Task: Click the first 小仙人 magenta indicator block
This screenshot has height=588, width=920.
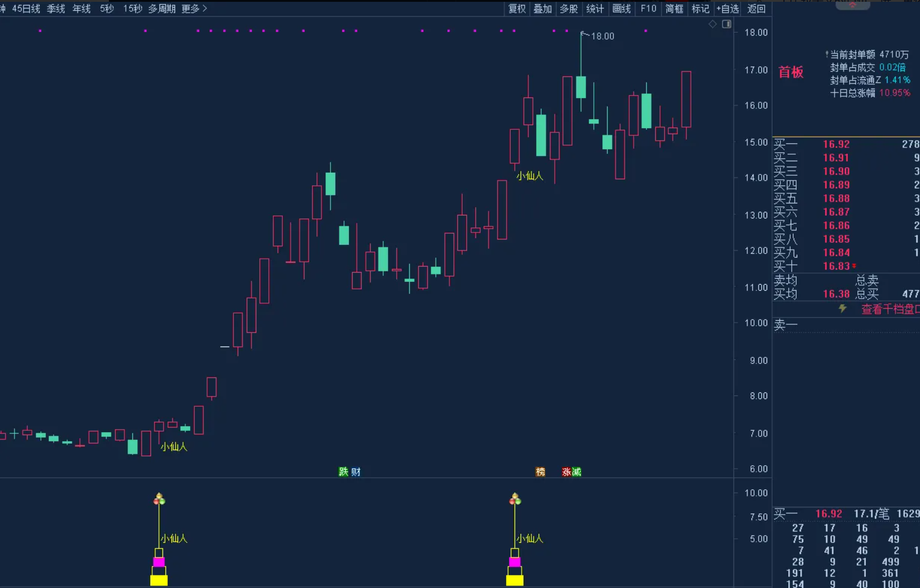Action: coord(159,562)
